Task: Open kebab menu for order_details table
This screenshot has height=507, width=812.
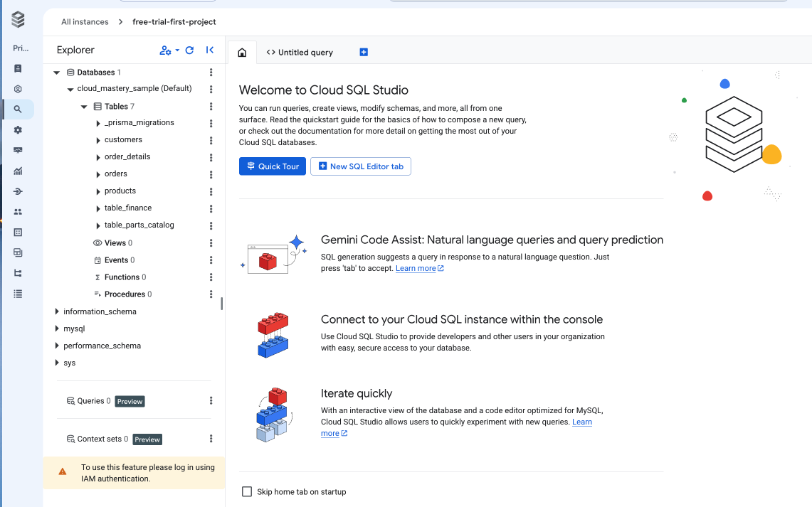Action: pos(211,157)
